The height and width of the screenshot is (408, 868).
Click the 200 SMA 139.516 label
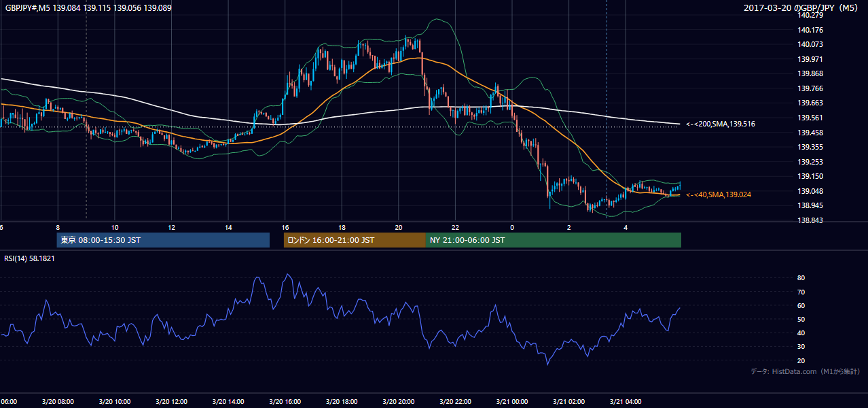click(x=721, y=124)
